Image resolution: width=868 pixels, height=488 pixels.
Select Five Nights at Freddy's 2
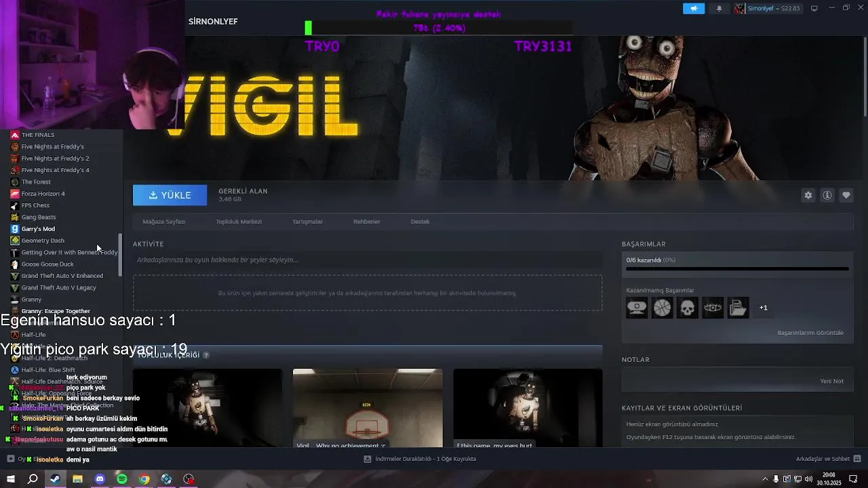[55, 159]
